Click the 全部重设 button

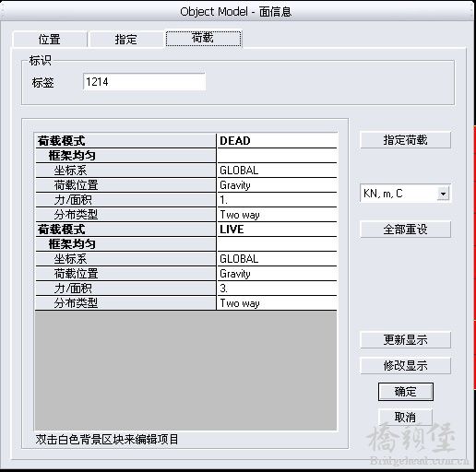coord(405,230)
